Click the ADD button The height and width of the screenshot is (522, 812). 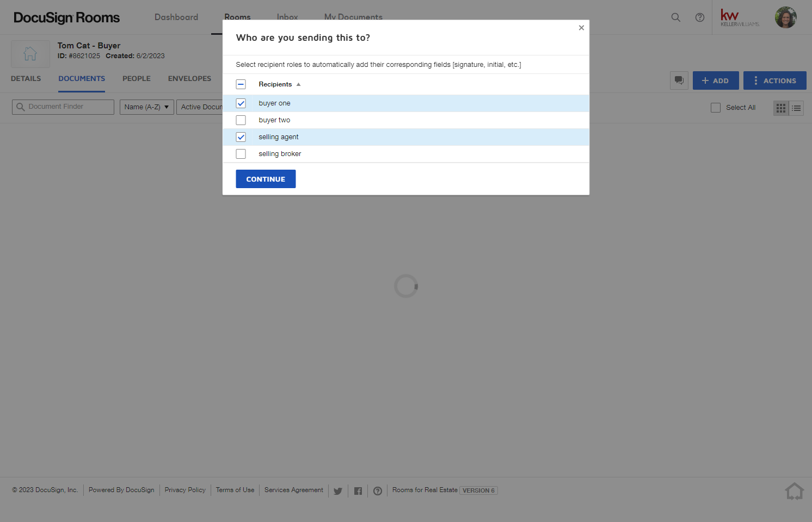716,80
